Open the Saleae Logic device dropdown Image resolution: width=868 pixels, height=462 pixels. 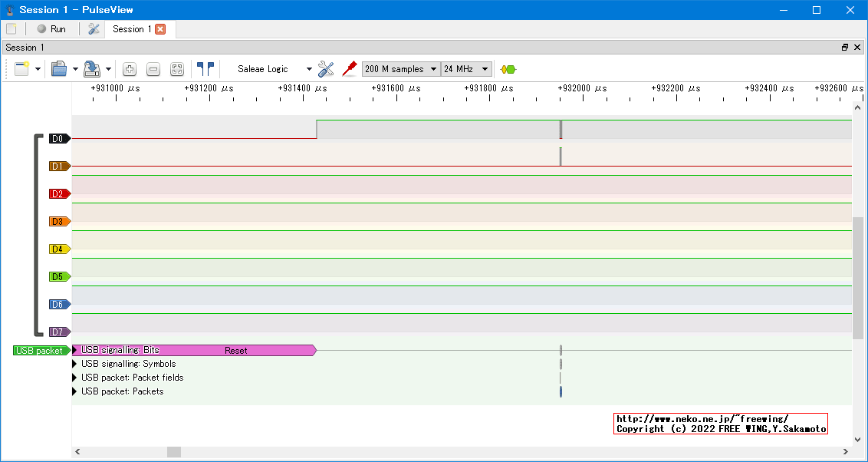[x=274, y=69]
